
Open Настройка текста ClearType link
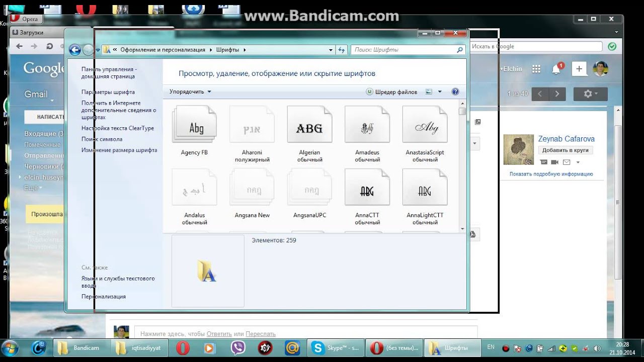118,128
